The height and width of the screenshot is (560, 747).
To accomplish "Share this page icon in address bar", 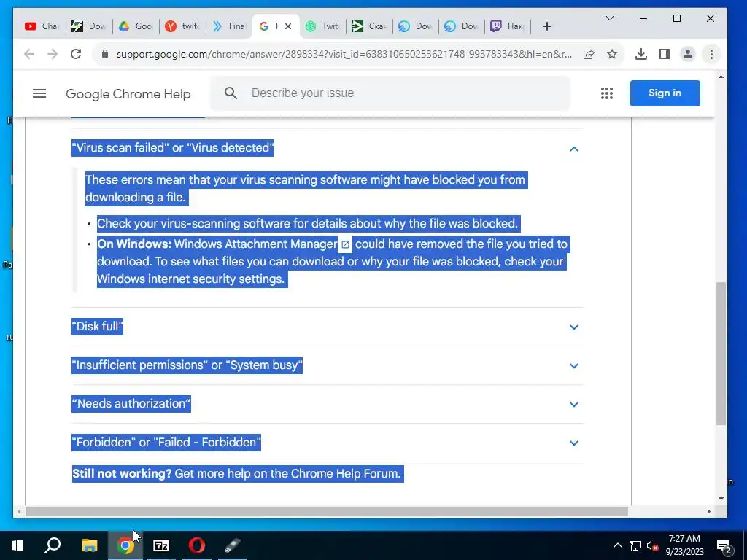I will [x=589, y=54].
